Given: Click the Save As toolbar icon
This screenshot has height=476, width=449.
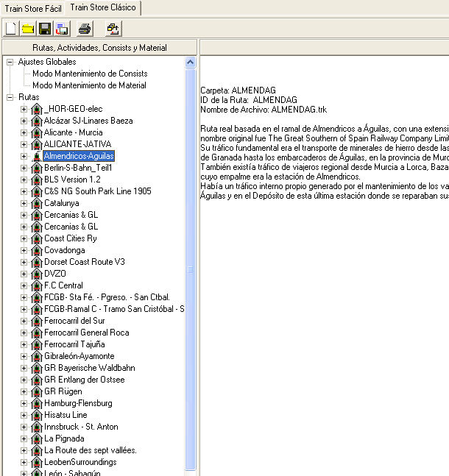Looking at the screenshot, I should point(62,29).
